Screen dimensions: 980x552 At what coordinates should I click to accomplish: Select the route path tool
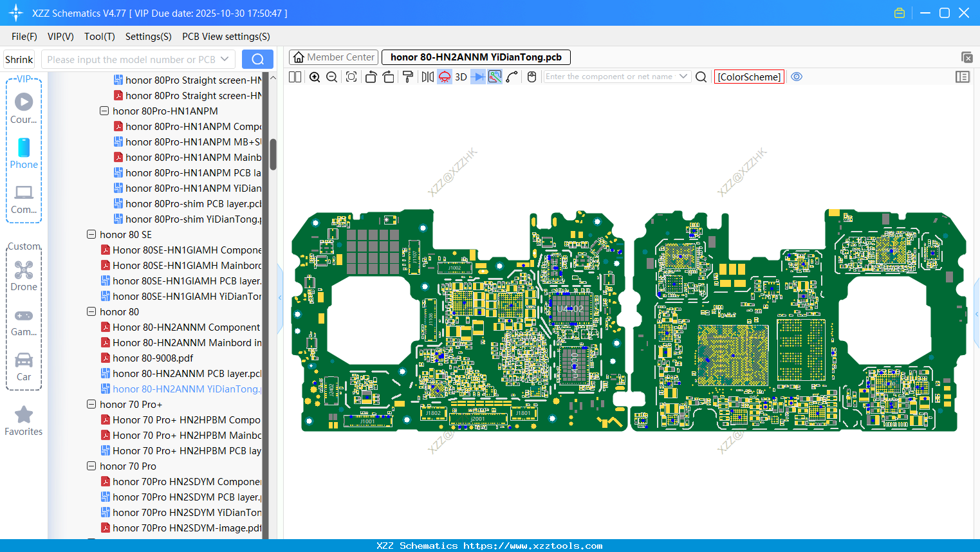pyautogui.click(x=512, y=77)
